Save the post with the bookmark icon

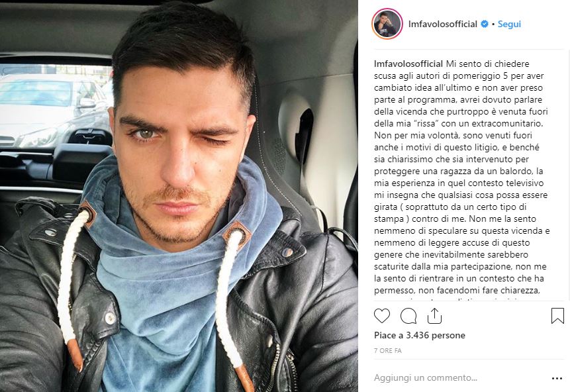[x=557, y=316]
